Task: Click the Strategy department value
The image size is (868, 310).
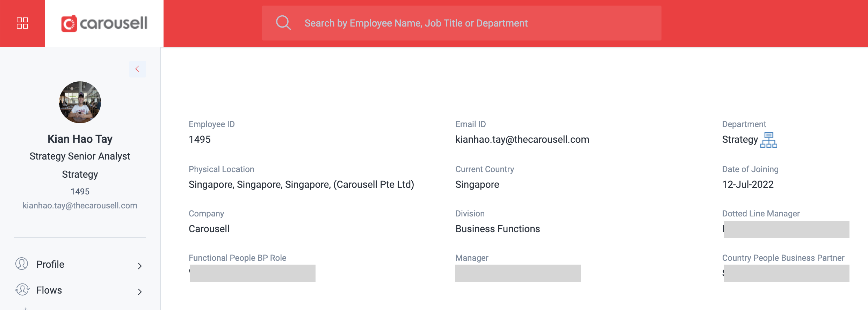Action: pos(740,140)
